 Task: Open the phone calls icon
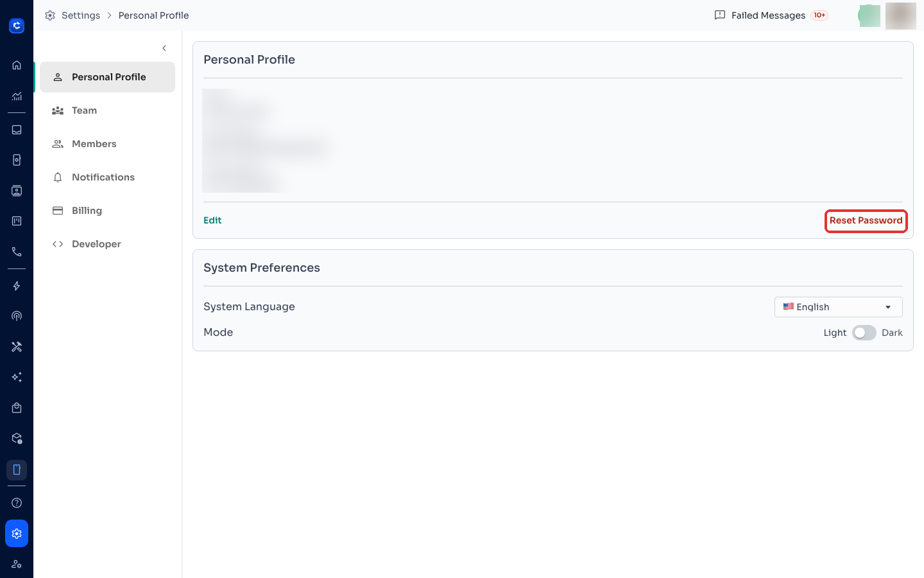pos(17,252)
